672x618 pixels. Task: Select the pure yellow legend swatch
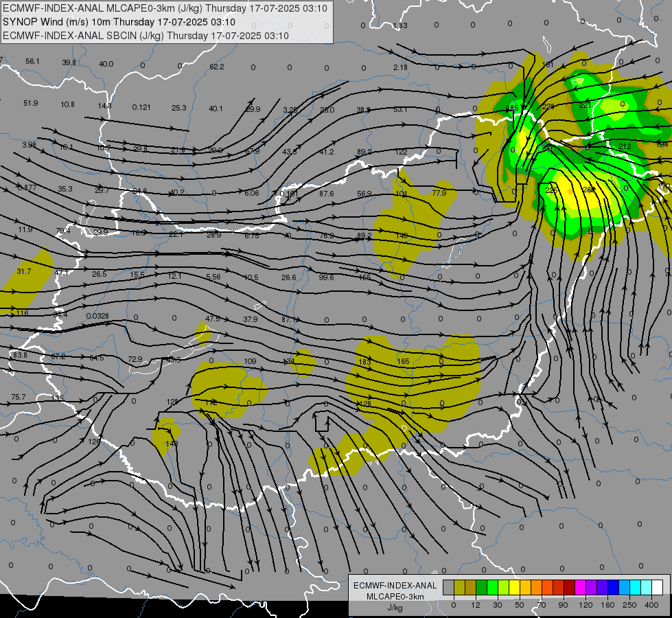(514, 588)
